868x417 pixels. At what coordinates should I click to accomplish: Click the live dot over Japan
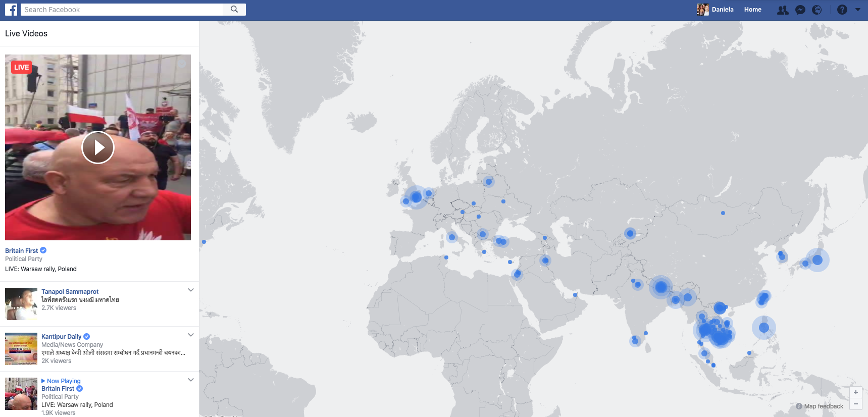point(818,260)
